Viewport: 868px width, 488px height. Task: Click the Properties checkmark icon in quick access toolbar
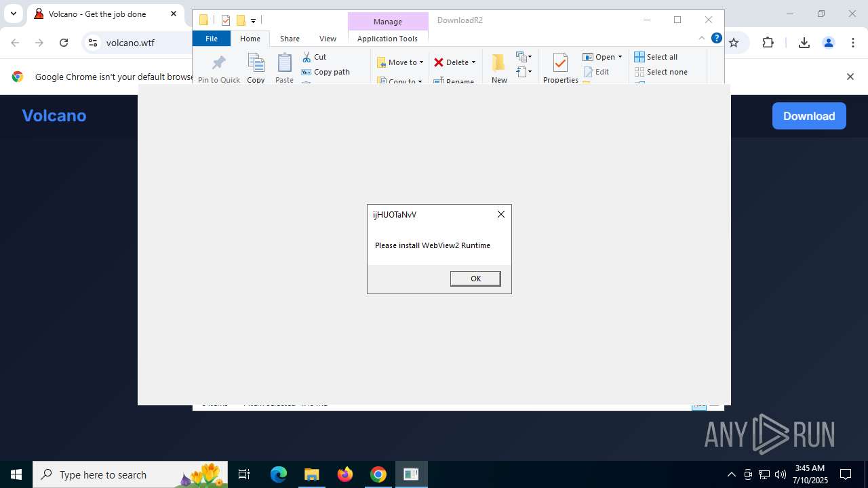click(226, 20)
